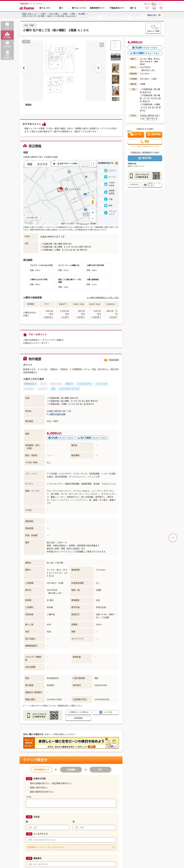Open the hamburger menu icon

161,8
